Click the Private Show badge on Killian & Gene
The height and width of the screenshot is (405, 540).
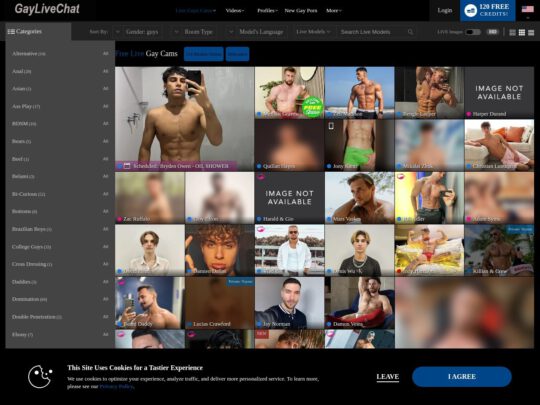coord(520,229)
